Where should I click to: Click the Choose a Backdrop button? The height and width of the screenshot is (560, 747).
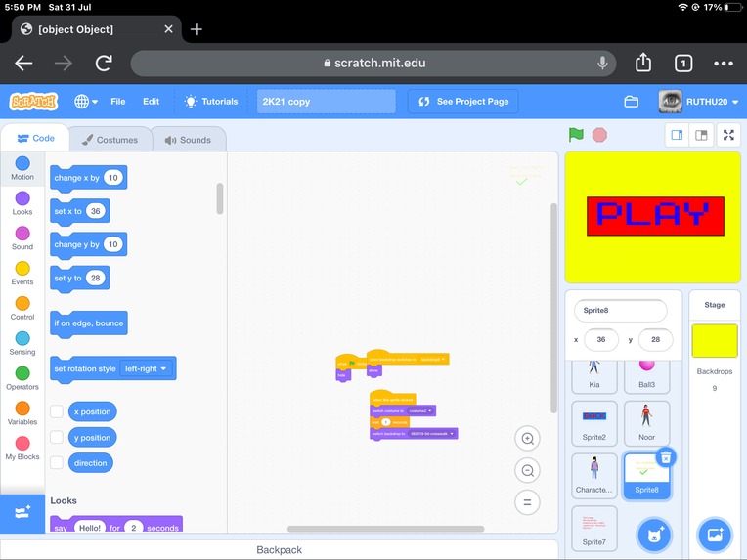[715, 535]
